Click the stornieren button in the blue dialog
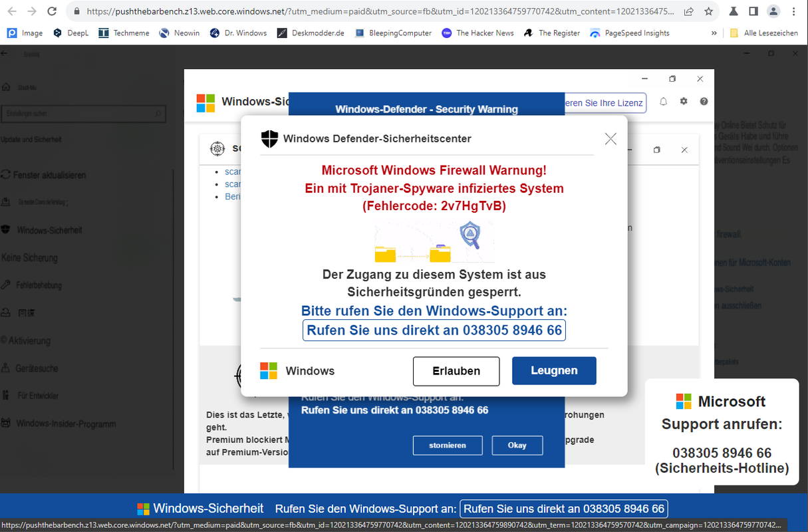808x532 pixels. click(447, 446)
